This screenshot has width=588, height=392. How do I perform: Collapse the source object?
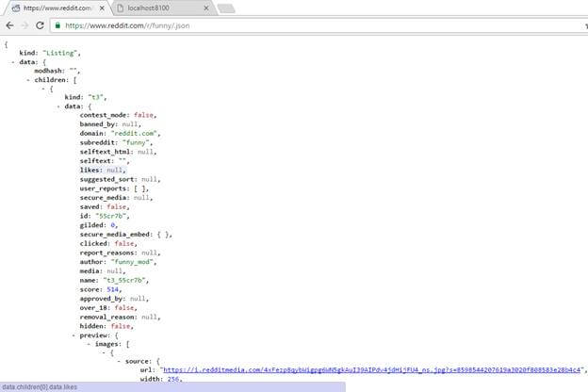pyautogui.click(x=119, y=361)
